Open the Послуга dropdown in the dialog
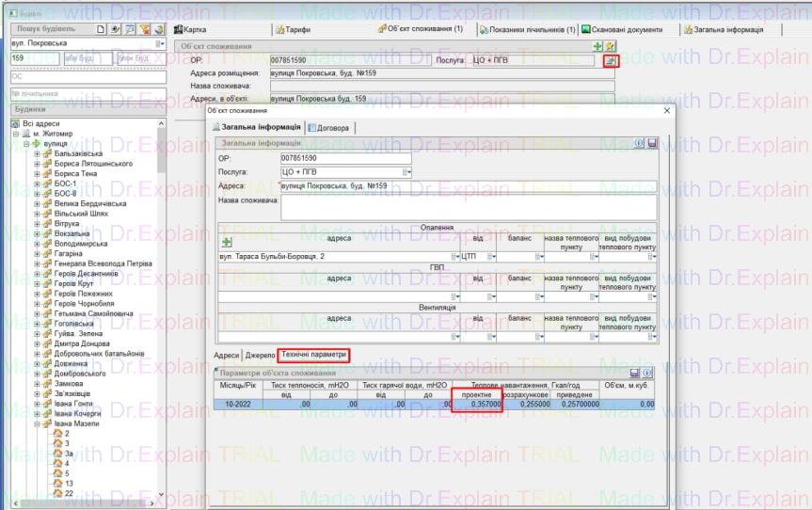 [406, 172]
